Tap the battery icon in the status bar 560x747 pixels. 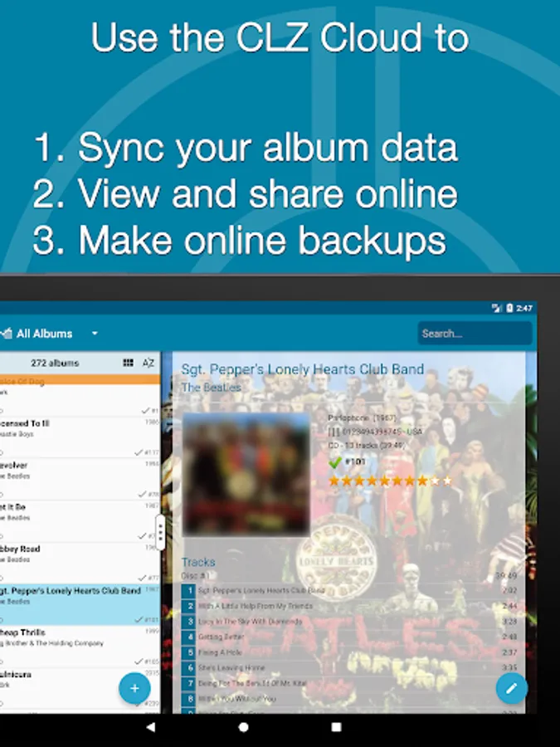(509, 308)
